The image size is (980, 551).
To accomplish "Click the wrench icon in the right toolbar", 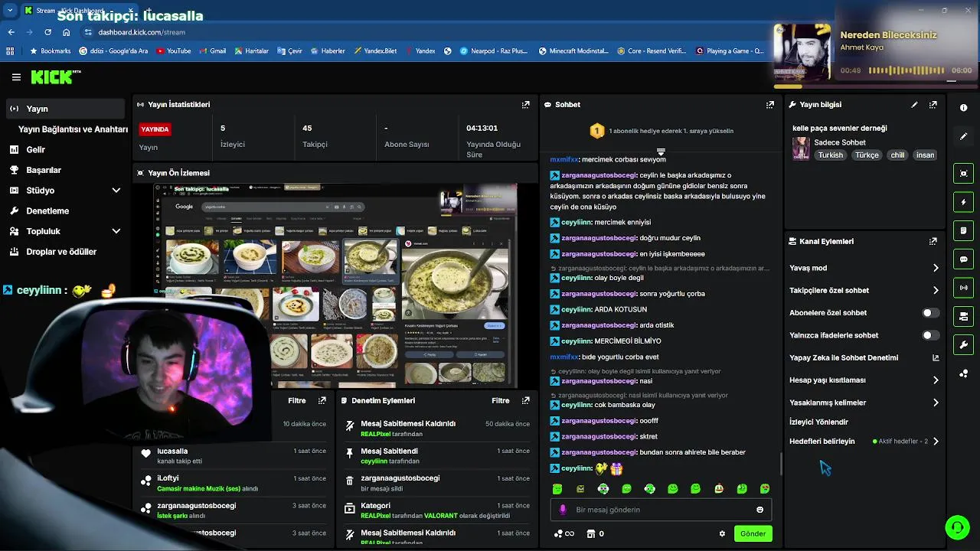I will 963,345.
